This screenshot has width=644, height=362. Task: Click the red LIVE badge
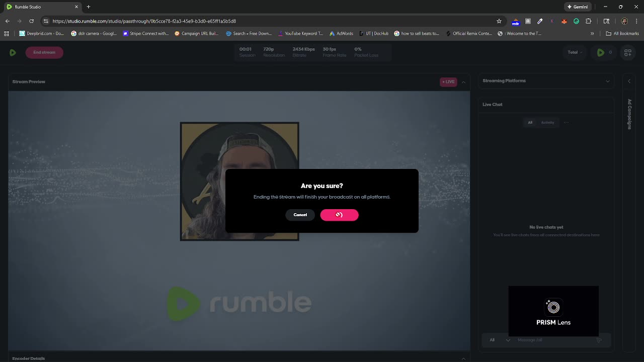448,82
